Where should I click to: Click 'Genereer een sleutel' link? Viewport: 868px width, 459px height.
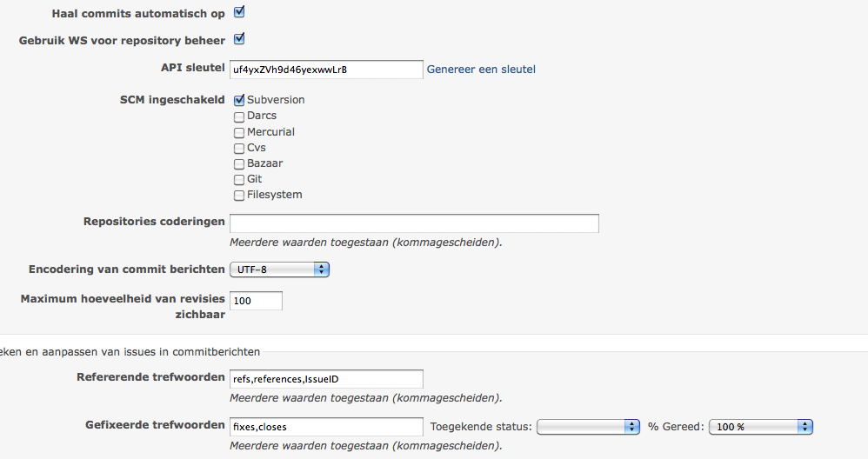click(481, 70)
